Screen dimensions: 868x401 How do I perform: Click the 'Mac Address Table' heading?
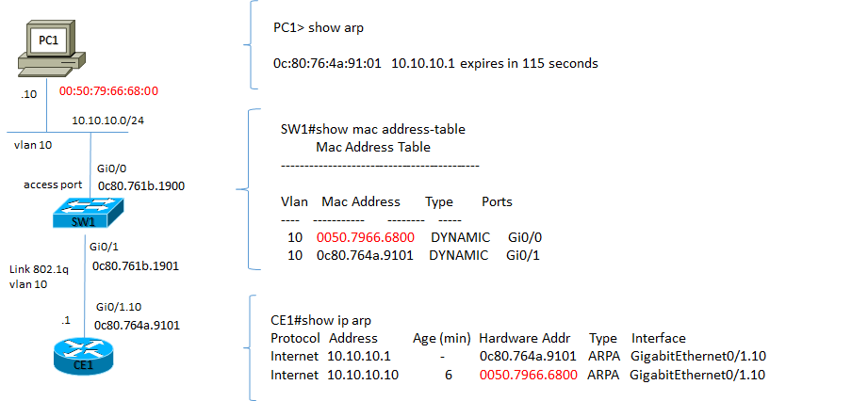pyautogui.click(x=373, y=148)
